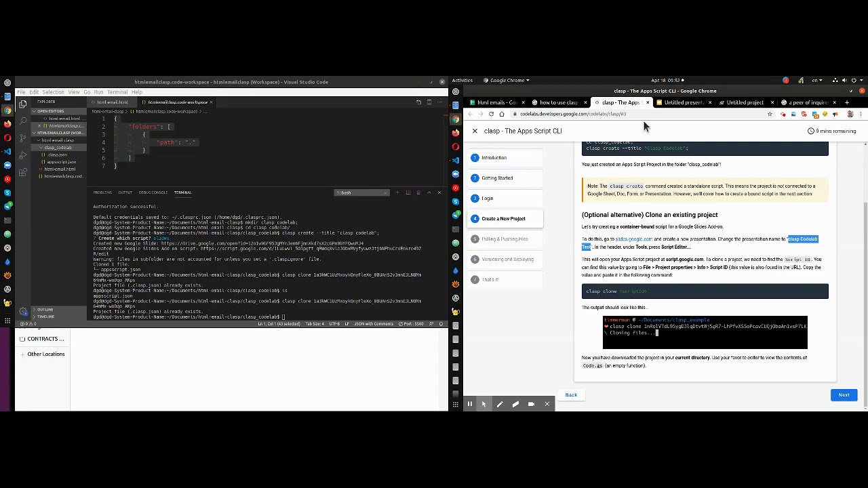
Task: Open Selection menu in VS Code
Action: click(53, 92)
